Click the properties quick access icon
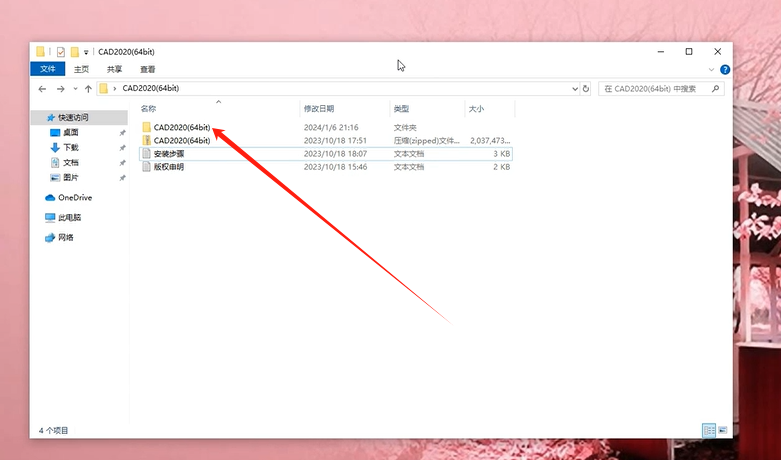 click(x=61, y=52)
